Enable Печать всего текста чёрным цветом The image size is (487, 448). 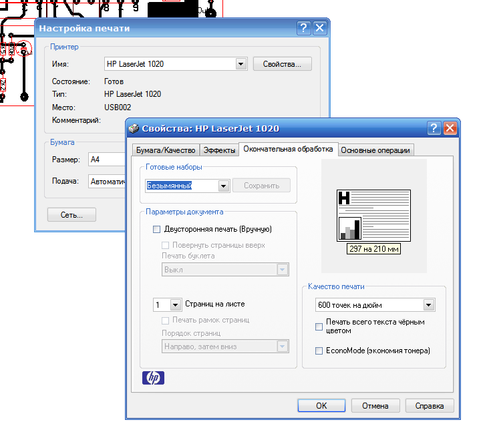point(319,326)
